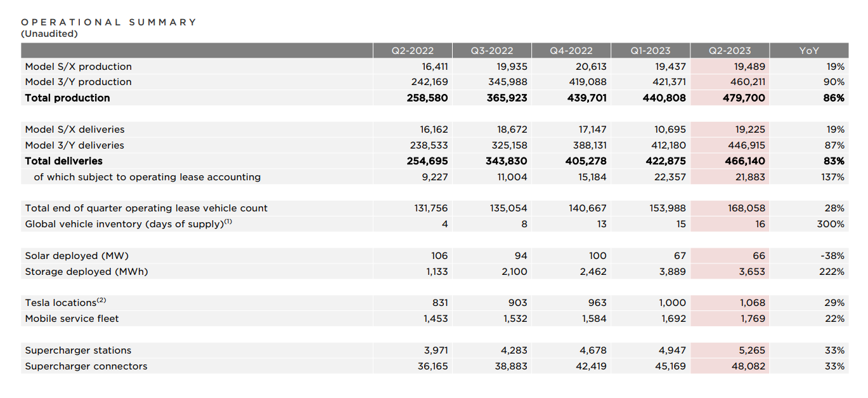The image size is (868, 398).
Task: Click Q1-2023 Model S/X deliveries value 10,695
Action: point(672,129)
